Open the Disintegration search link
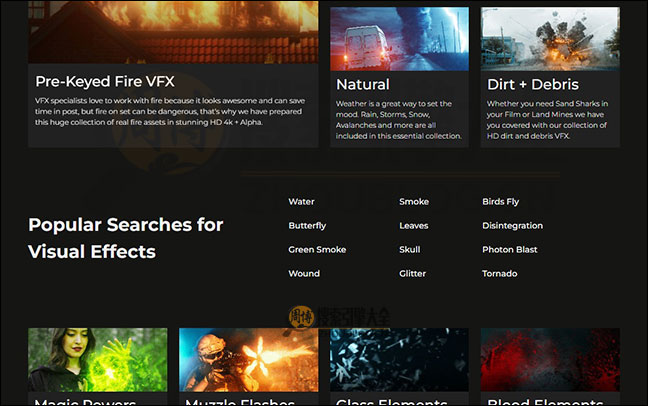648x406 pixels. pos(512,226)
